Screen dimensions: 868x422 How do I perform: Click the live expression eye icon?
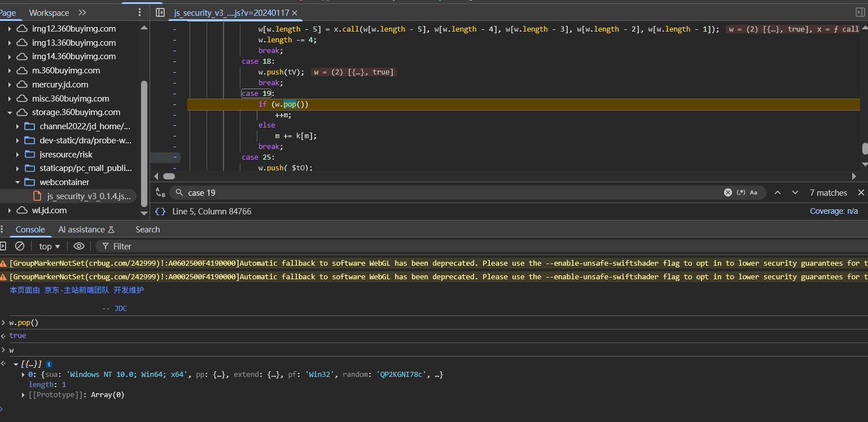[x=79, y=246]
